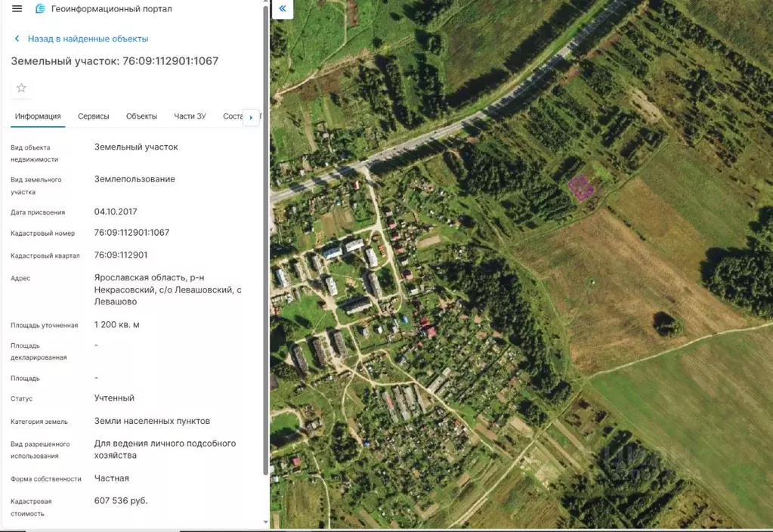Open the hamburger main menu
The image size is (773, 532).
tap(17, 8)
